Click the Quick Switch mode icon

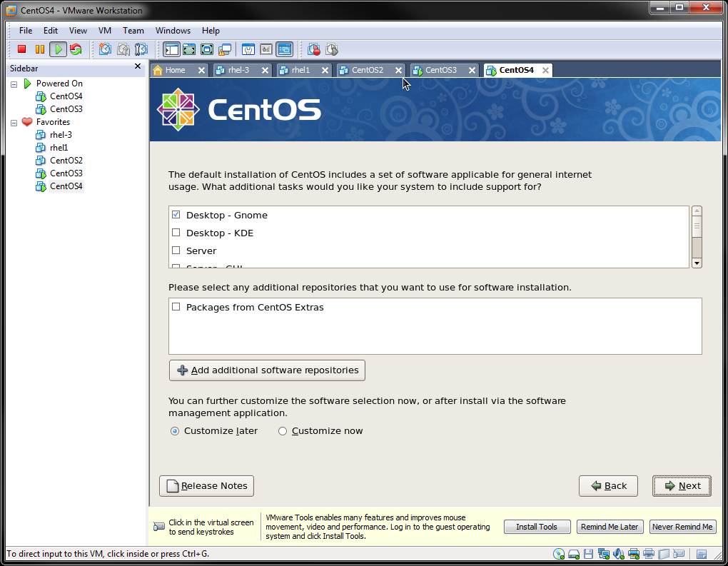189,49
